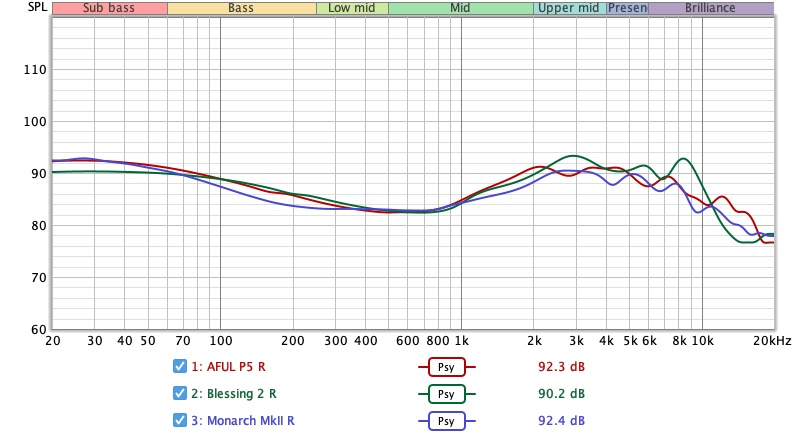Click the 110 dB SPL axis label
This screenshot has width=800, height=437.
[35, 69]
